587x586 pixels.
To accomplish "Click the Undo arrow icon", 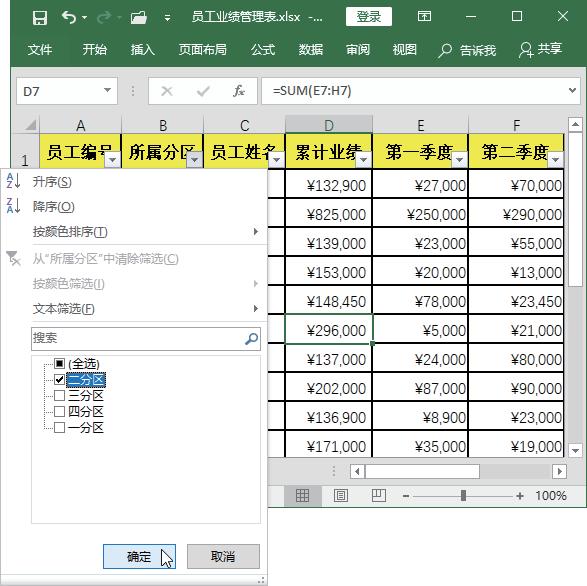I will [69, 17].
